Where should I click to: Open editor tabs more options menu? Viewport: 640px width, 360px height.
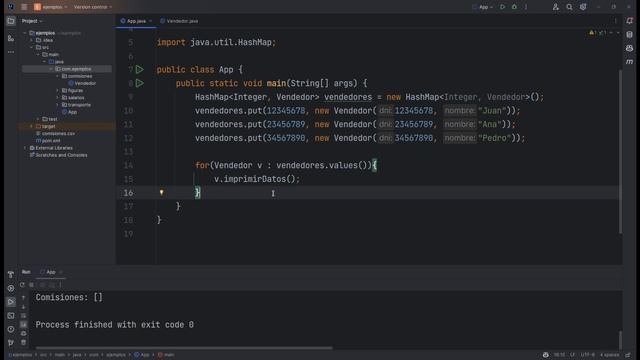(616, 21)
